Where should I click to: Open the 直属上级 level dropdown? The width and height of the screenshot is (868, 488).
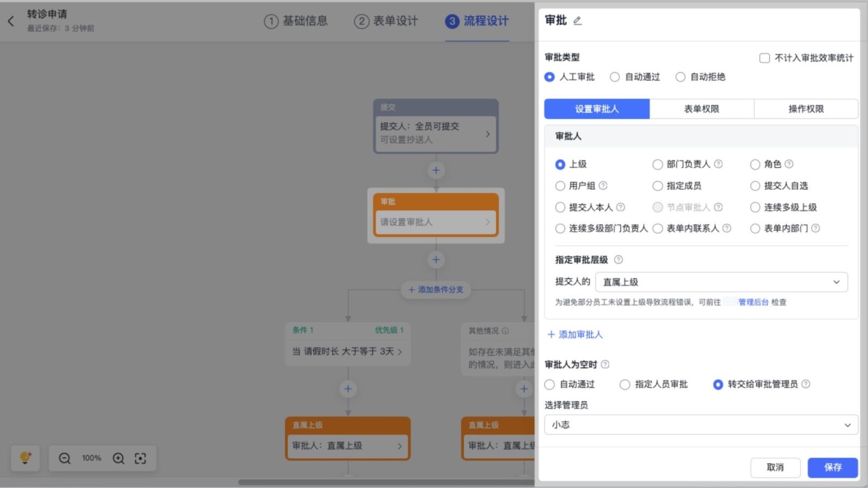722,282
